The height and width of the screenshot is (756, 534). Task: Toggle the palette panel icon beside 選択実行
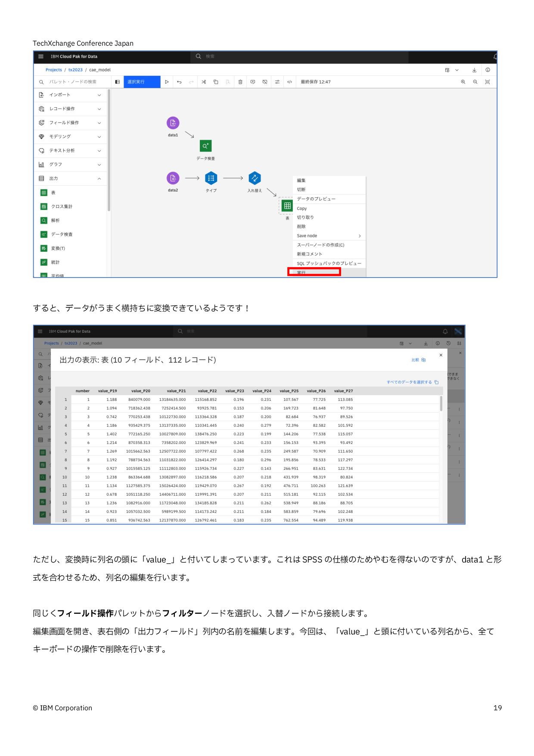(x=118, y=82)
